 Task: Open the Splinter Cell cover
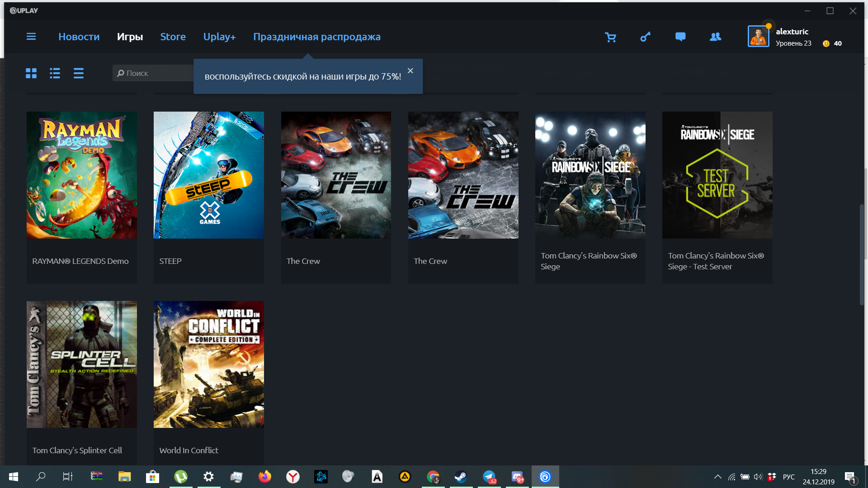coord(82,364)
